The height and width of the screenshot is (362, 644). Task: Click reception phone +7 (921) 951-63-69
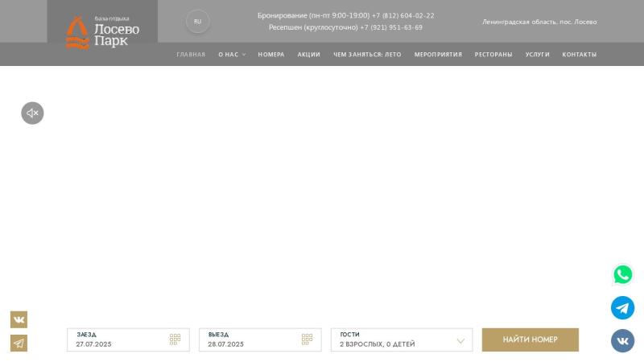(x=391, y=27)
